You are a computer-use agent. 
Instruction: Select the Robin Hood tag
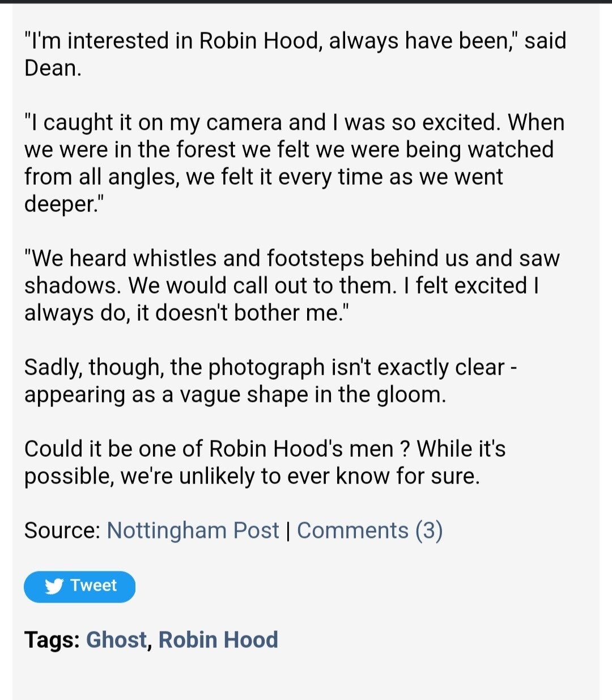click(x=218, y=640)
